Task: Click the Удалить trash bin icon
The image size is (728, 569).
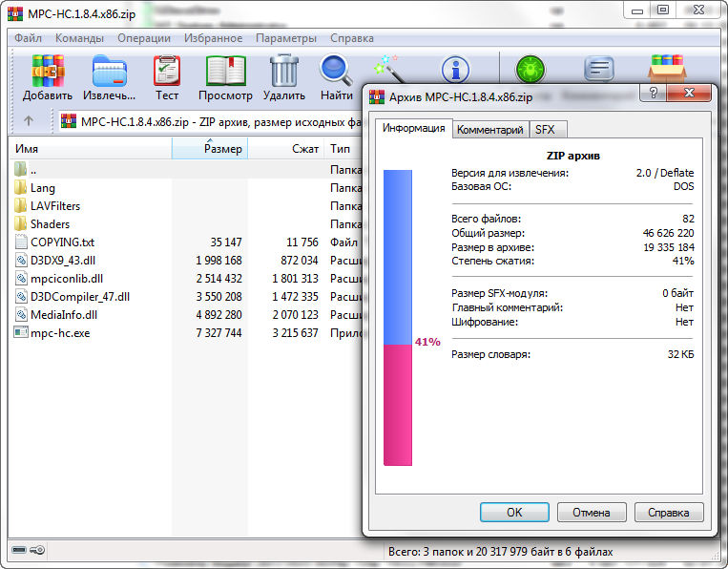Action: tap(283, 72)
